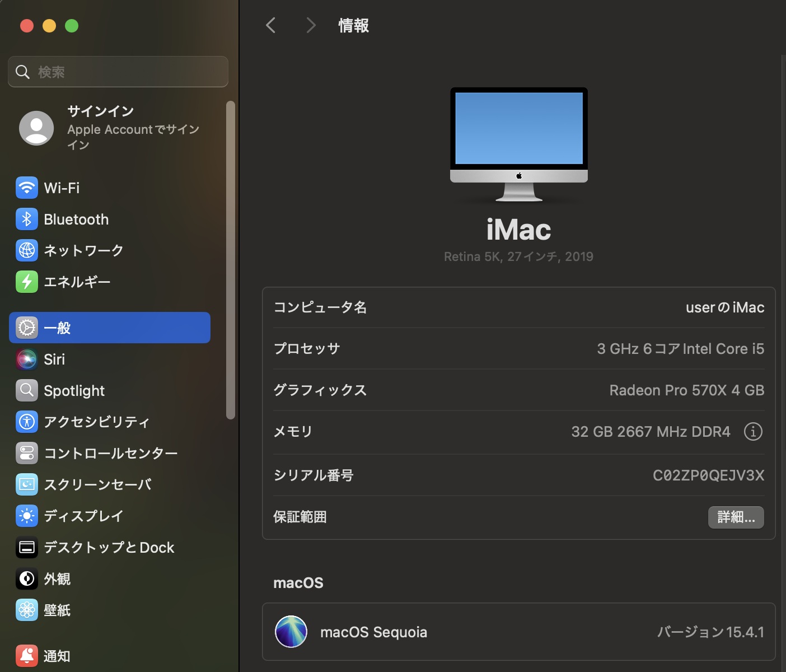Viewport: 786px width, 672px height.
Task: Click the macOS Sequoia version row
Action: [518, 632]
